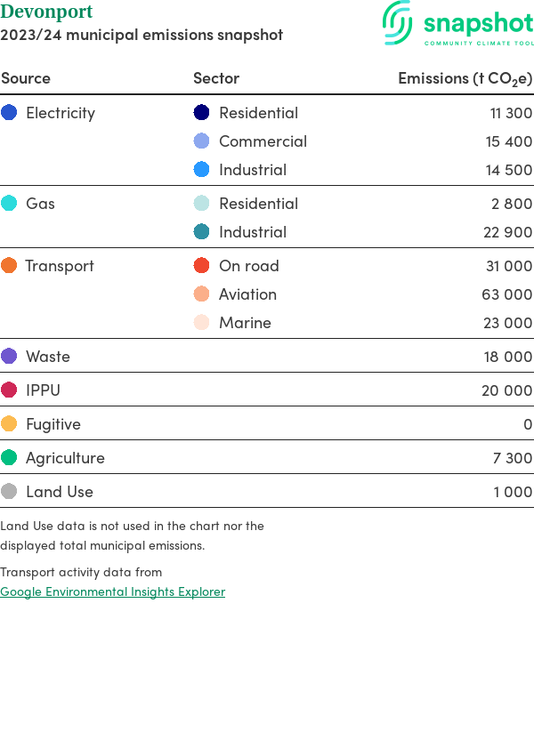Click the Snapshot logo icon
This screenshot has height=756, width=534.
tap(398, 22)
